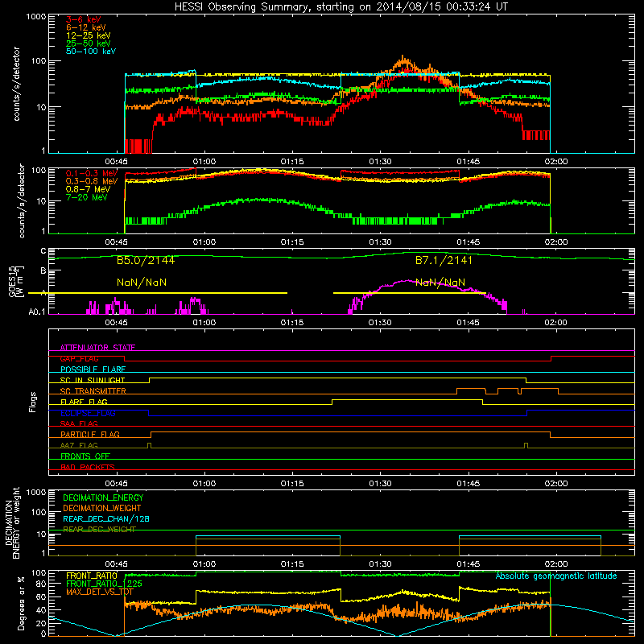Click the 1000 tick on keV panel axis
The width and height of the screenshot is (644, 644).
(x=36, y=17)
